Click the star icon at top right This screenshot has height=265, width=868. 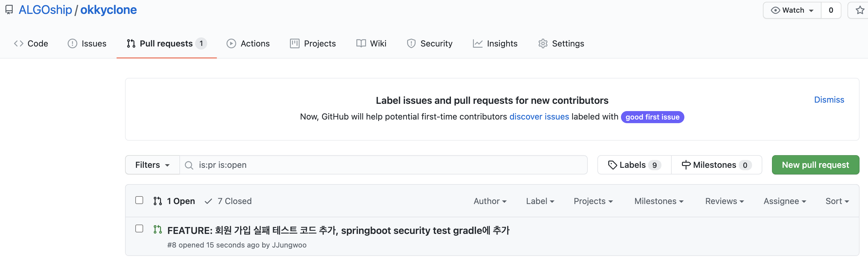click(860, 10)
